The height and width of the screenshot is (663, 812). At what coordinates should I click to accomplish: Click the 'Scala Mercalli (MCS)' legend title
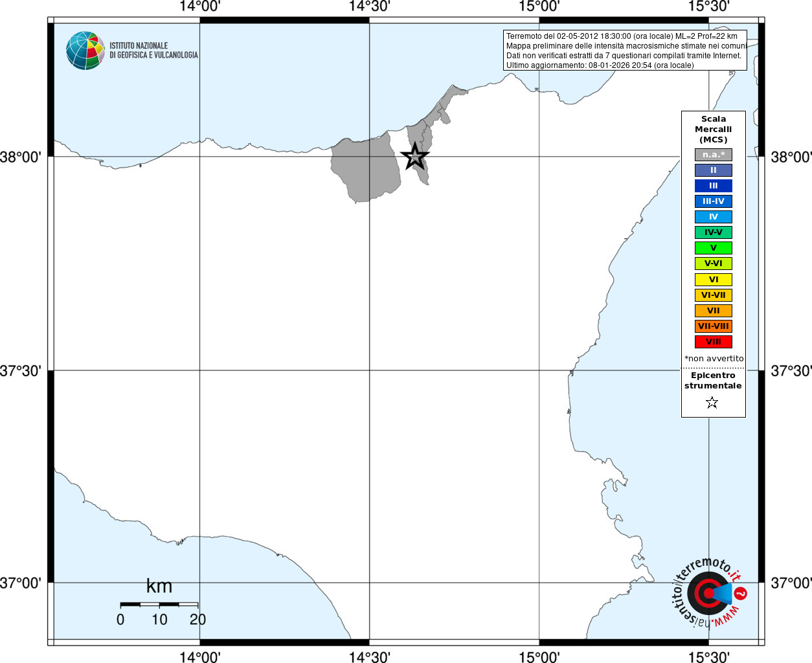[x=714, y=129]
